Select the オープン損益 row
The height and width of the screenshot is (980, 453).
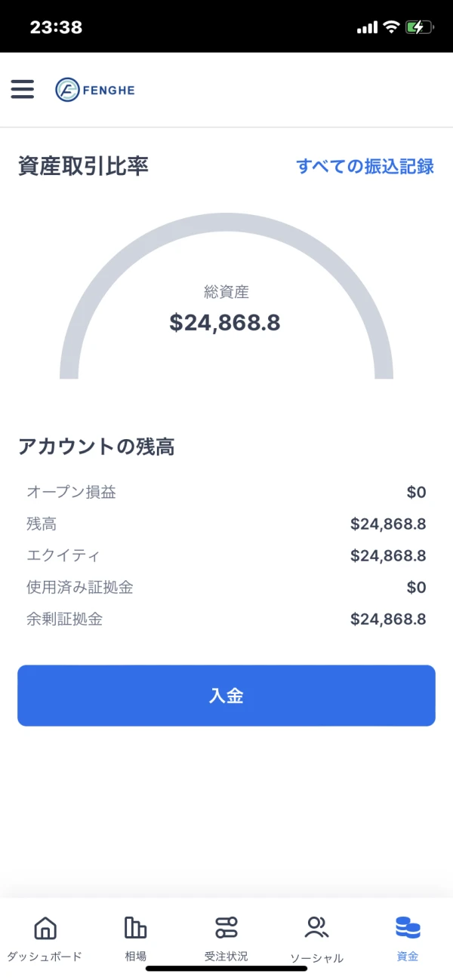click(x=226, y=493)
